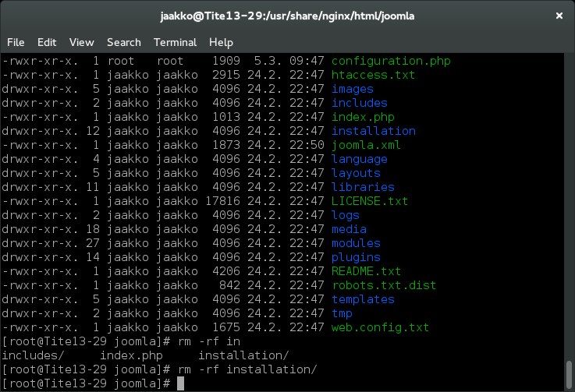
Task: Click the README.txt filename
Action: coord(367,271)
